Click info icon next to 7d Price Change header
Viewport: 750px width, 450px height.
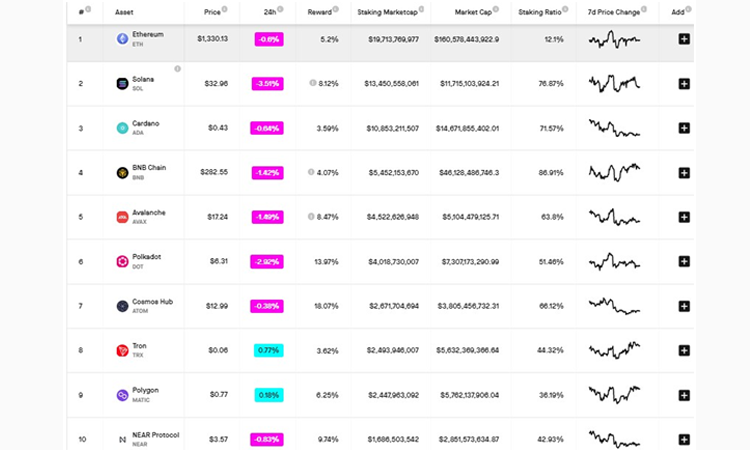coord(644,9)
